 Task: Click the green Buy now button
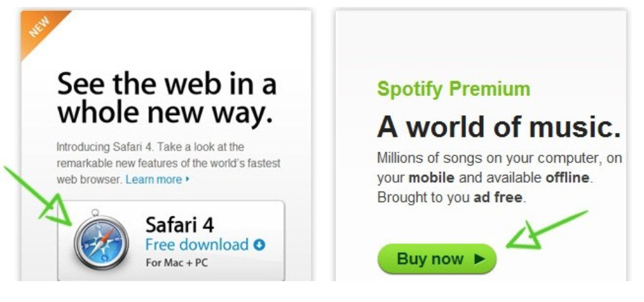tap(437, 259)
